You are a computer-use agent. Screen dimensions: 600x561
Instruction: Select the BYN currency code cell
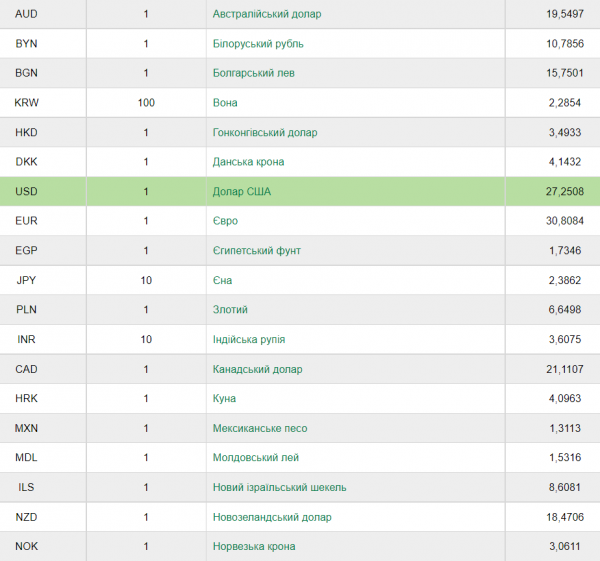(x=43, y=44)
